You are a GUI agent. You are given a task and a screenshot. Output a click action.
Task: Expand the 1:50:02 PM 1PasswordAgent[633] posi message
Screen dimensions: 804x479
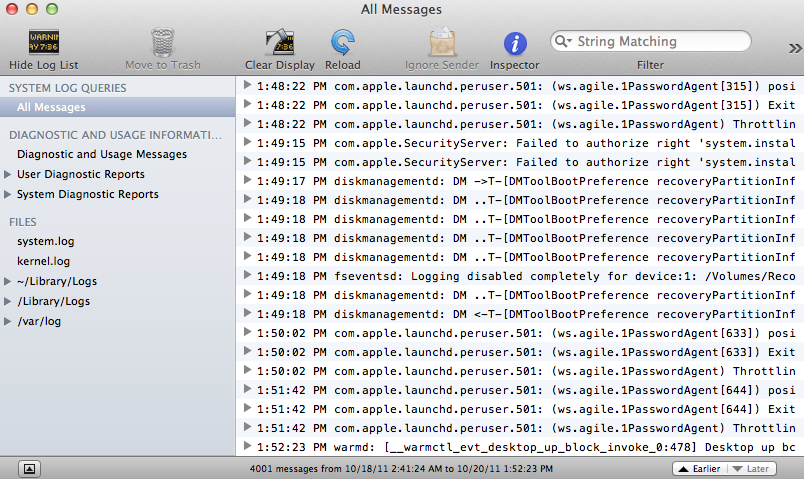(x=247, y=332)
